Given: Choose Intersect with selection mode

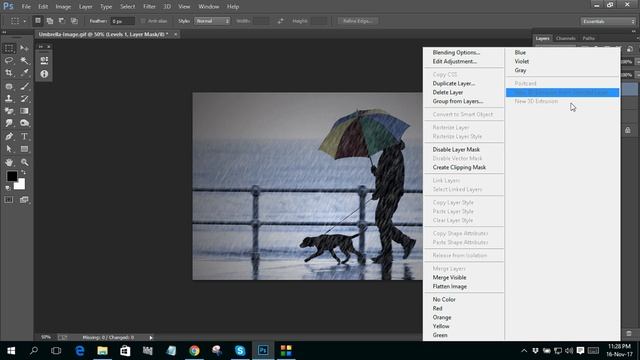Looking at the screenshot, I should tap(74, 21).
